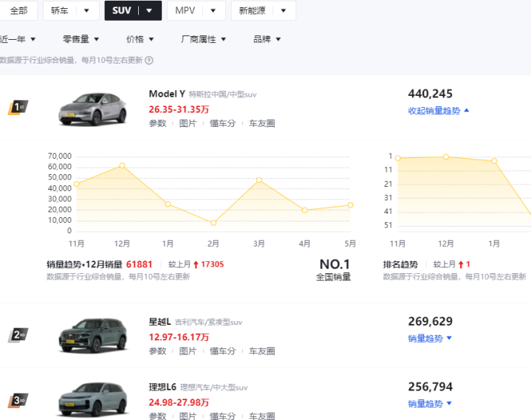The width and height of the screenshot is (531, 420).
Task: Open 星越L 车友圈 link
Action: [x=261, y=351]
